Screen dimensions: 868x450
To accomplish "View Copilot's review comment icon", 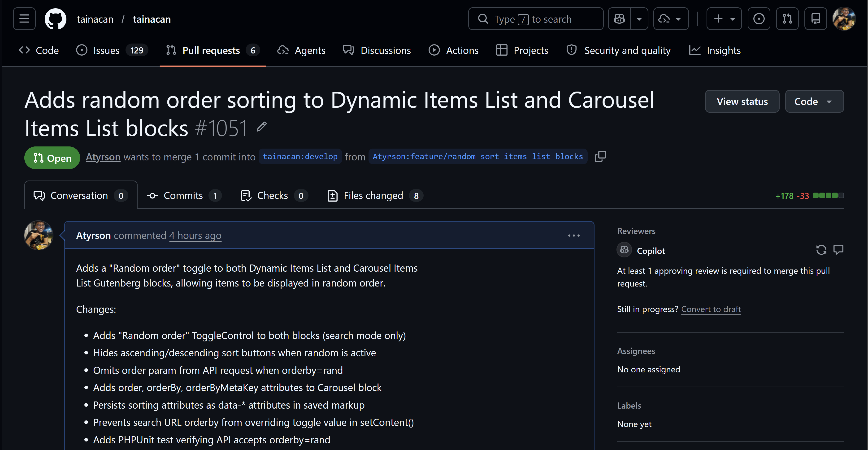I will click(x=838, y=250).
